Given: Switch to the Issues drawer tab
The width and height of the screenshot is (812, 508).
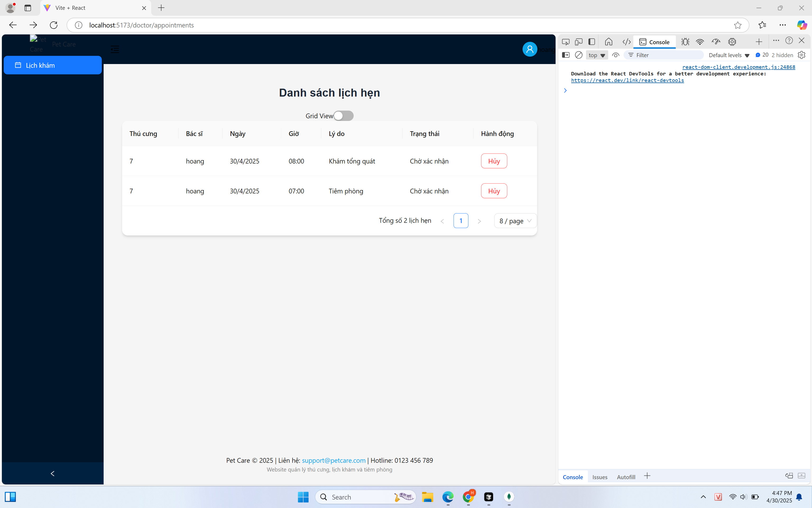Looking at the screenshot, I should point(599,477).
